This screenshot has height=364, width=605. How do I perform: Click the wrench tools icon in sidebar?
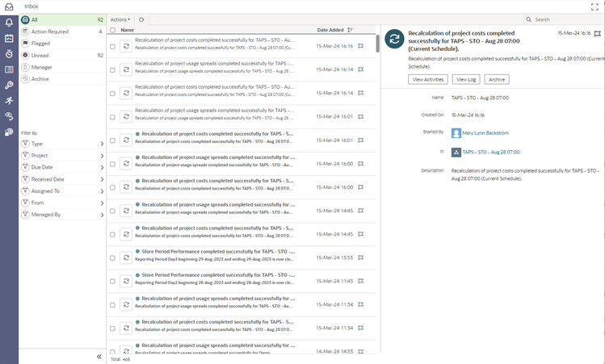(9, 85)
